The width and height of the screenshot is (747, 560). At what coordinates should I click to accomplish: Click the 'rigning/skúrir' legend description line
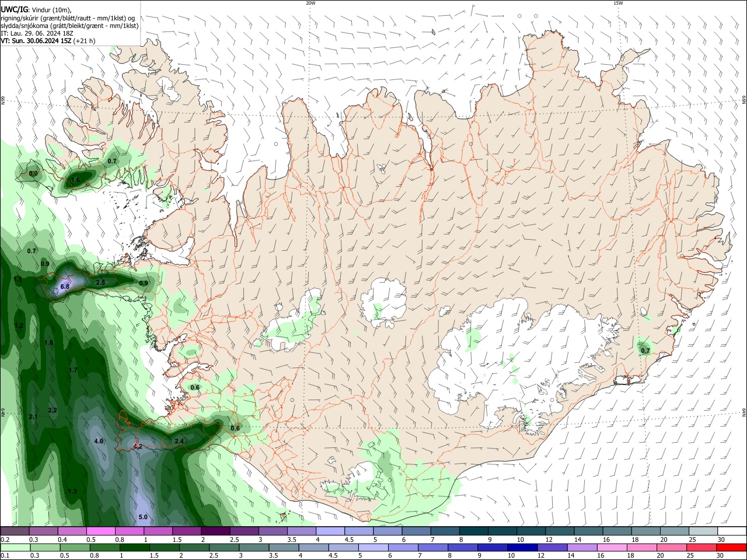67,18
